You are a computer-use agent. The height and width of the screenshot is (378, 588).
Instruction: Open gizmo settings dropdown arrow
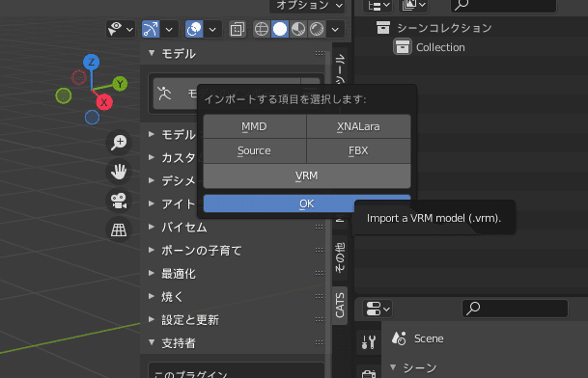pos(169,29)
